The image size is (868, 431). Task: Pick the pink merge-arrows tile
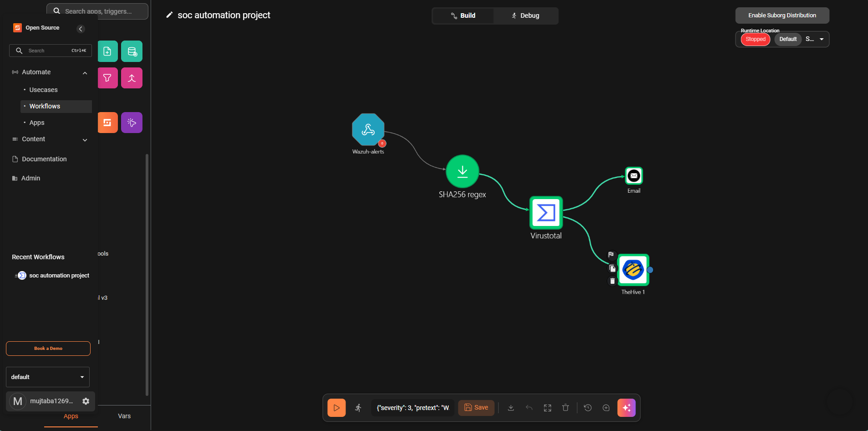click(132, 78)
